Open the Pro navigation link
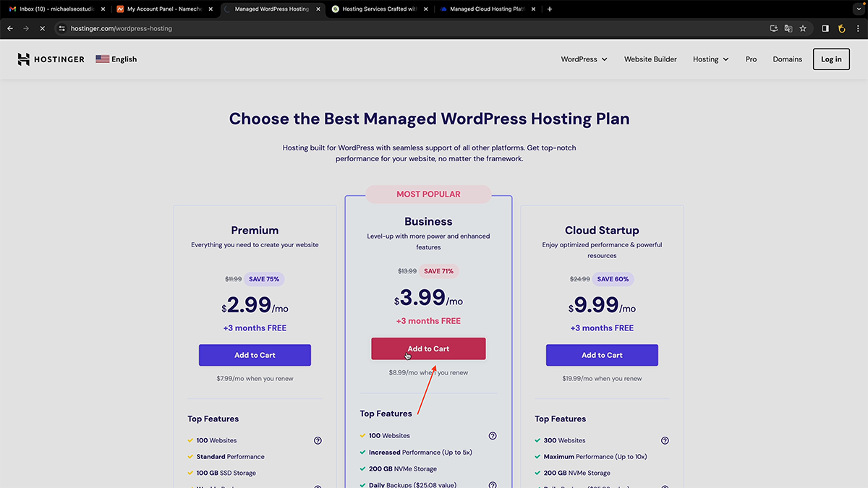This screenshot has width=868, height=488. click(751, 59)
